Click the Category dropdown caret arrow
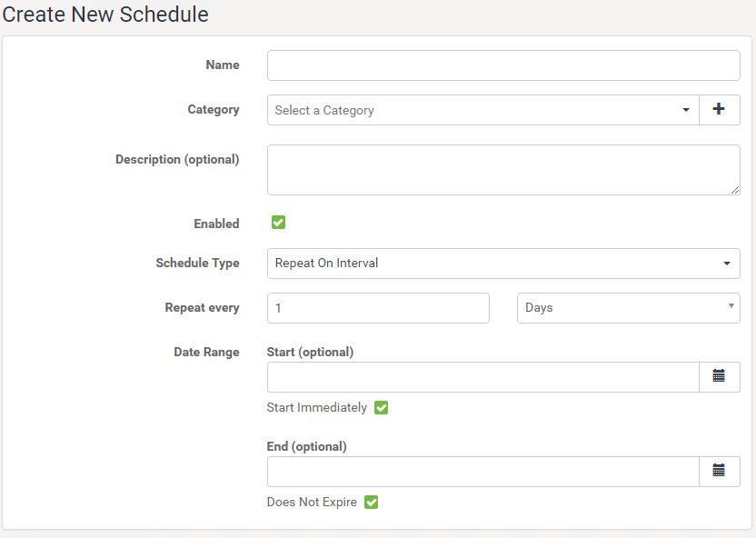Image resolution: width=756 pixels, height=538 pixels. (686, 110)
